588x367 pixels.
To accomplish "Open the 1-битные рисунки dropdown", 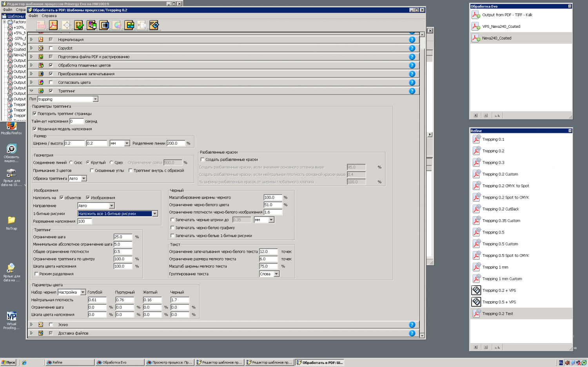I will pos(155,214).
